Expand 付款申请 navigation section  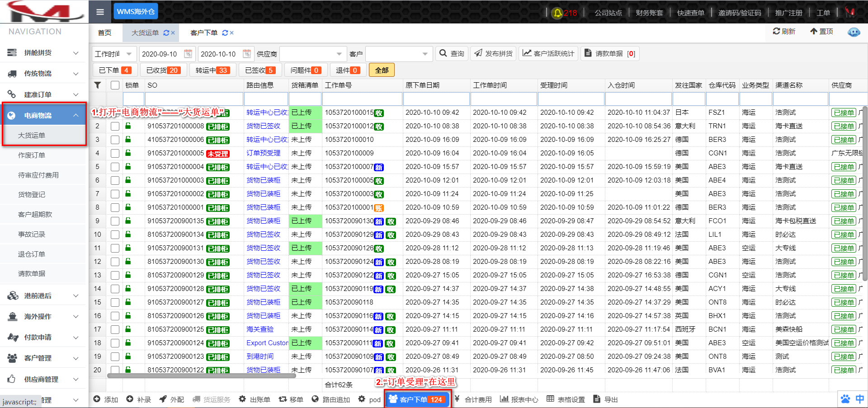[x=43, y=337]
